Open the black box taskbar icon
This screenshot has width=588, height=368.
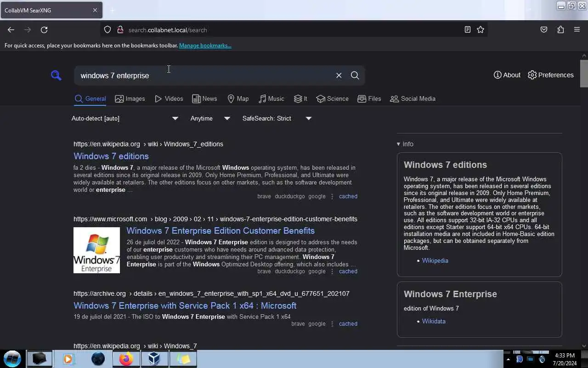pyautogui.click(x=39, y=359)
